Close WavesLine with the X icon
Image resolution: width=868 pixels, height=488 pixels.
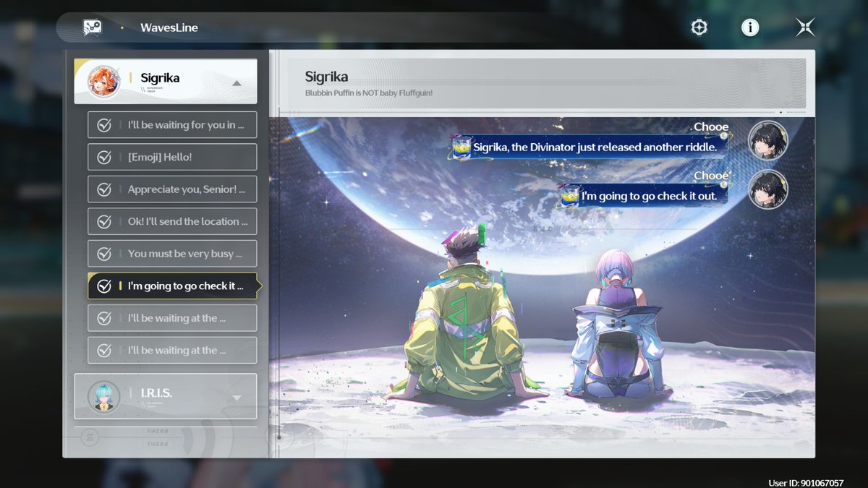805,27
